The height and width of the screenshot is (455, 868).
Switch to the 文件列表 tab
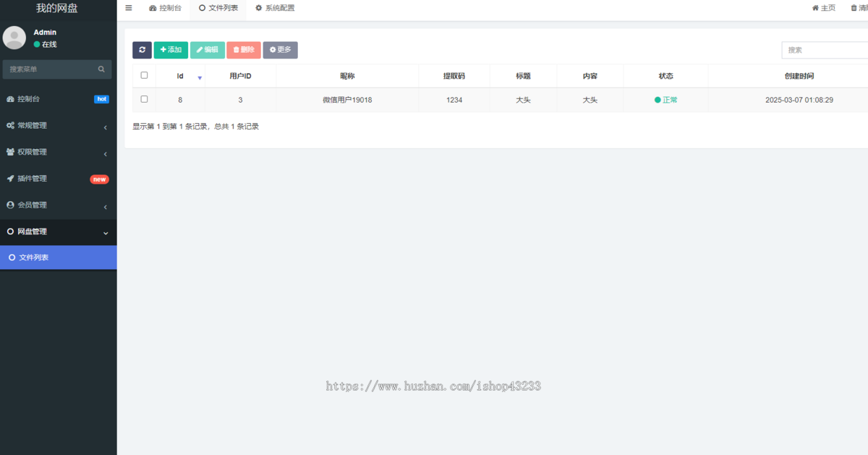tap(218, 8)
